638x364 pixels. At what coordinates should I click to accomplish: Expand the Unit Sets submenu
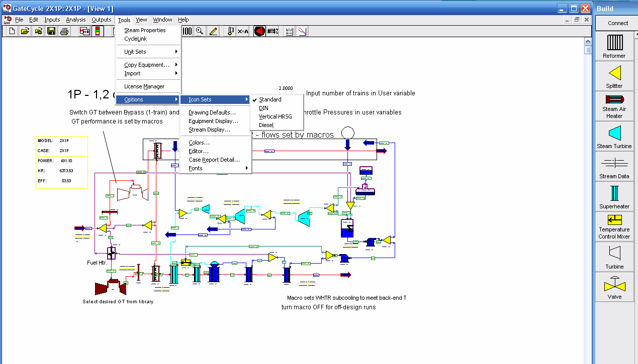[x=148, y=52]
